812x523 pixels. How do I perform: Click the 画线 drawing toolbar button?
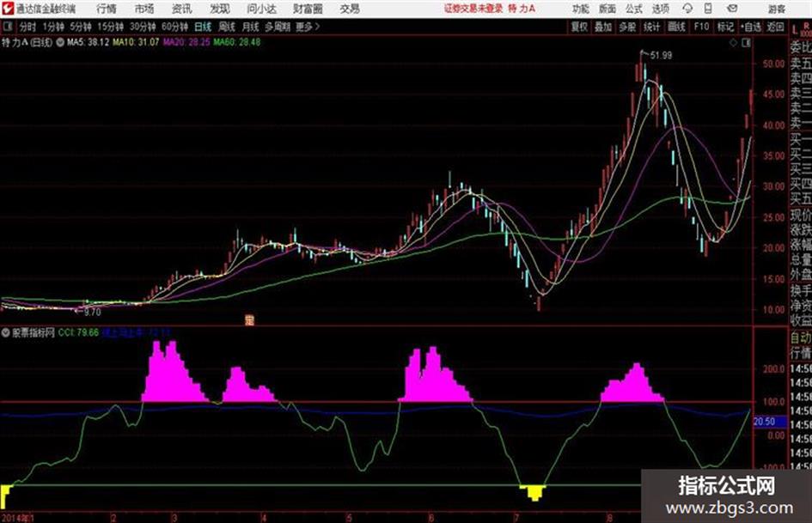tap(676, 27)
